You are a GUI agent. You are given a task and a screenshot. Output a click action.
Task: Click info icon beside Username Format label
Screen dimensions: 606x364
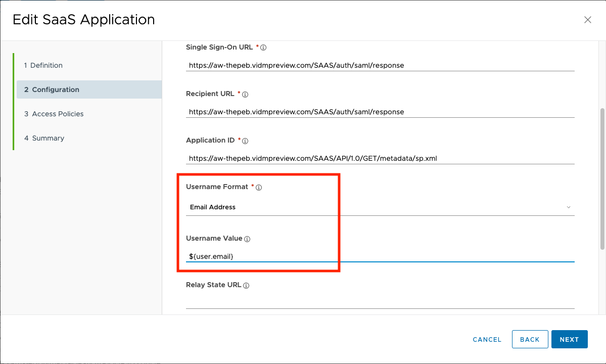pyautogui.click(x=259, y=188)
